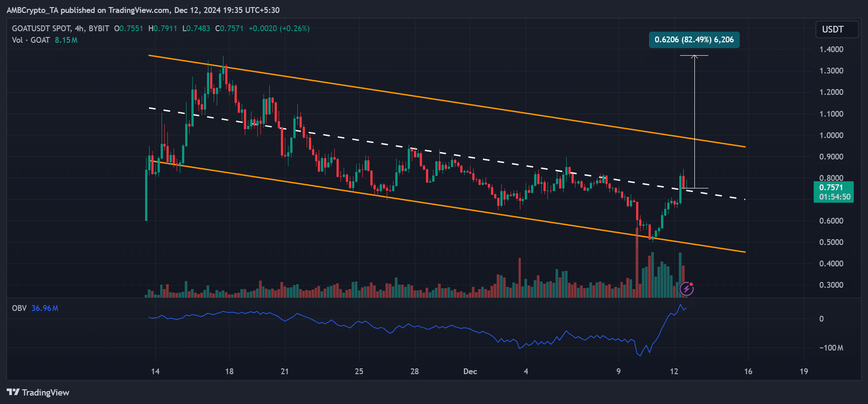Open the USDT currency selector

837,29
